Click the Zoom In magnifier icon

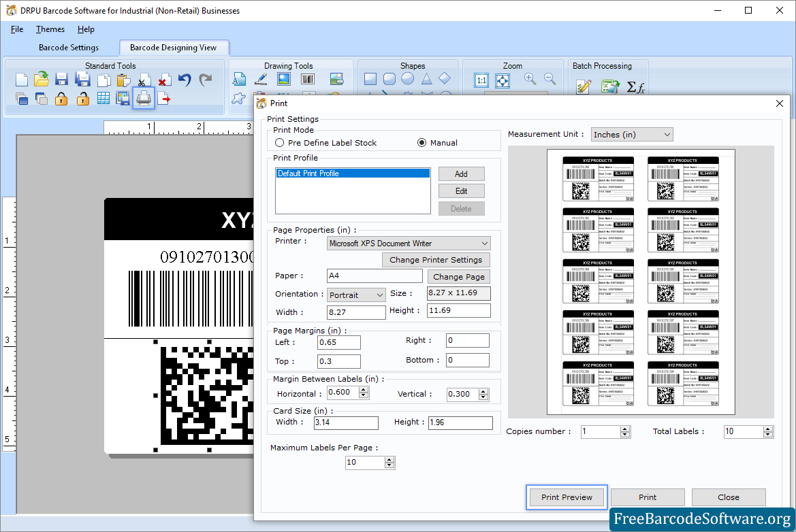point(530,79)
